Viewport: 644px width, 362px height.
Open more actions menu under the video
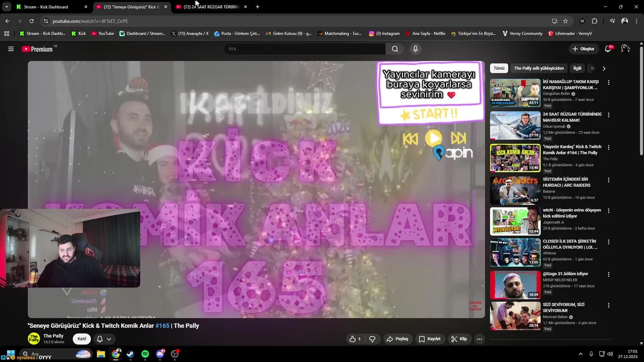tap(479, 339)
